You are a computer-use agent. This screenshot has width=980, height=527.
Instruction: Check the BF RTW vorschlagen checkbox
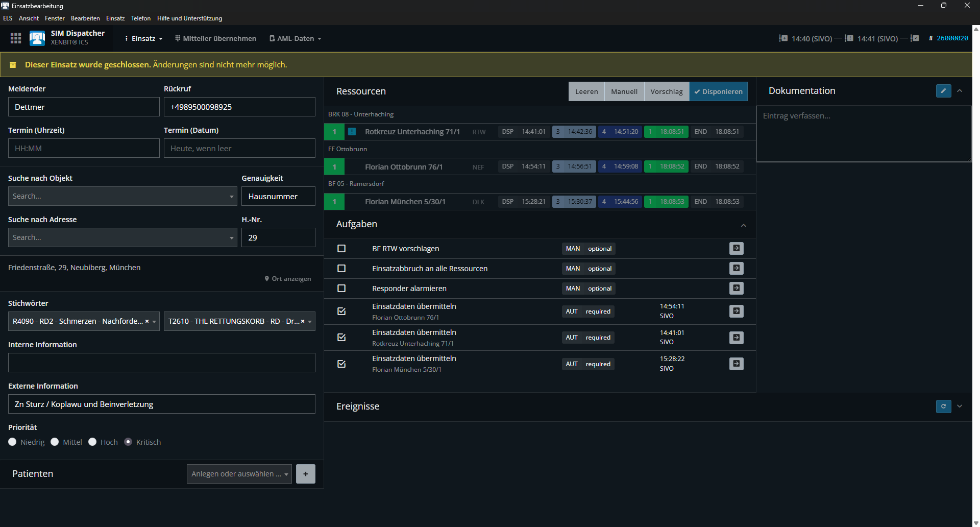[341, 249]
